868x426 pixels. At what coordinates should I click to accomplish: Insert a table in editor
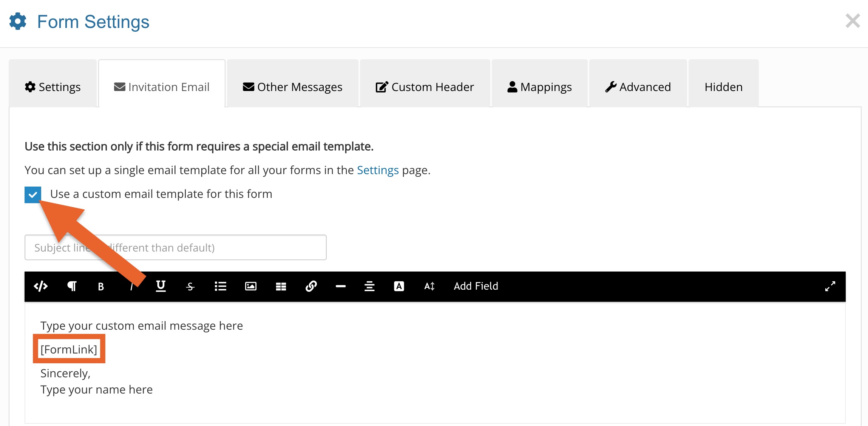pyautogui.click(x=281, y=287)
